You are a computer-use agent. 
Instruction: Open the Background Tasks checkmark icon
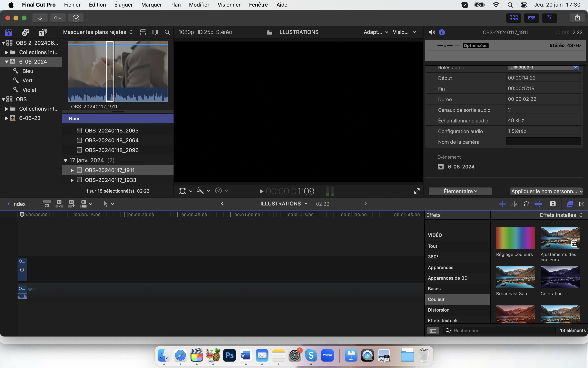point(76,18)
